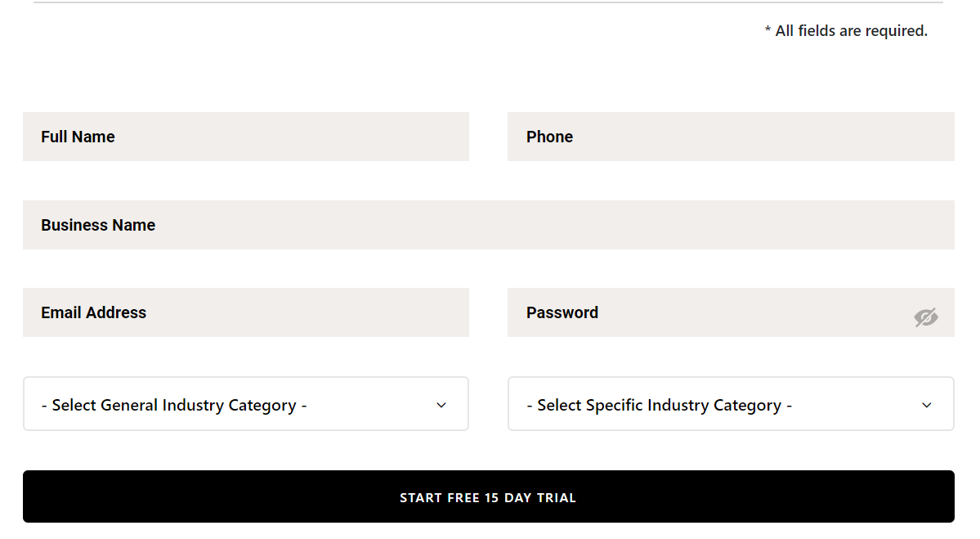980x539 pixels.
Task: Click the chevron arrow in Specific Industry dropdown
Action: pyautogui.click(x=927, y=405)
